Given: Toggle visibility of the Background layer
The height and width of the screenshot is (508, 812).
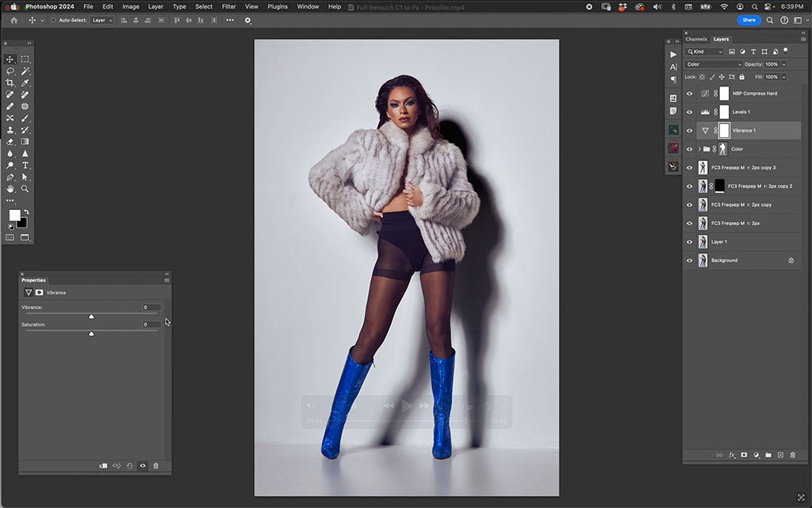Looking at the screenshot, I should (689, 260).
